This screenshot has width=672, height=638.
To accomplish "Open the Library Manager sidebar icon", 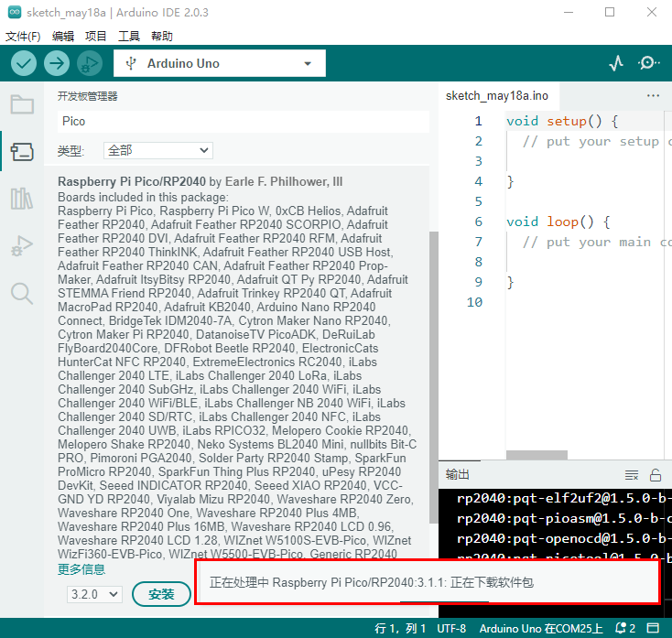I will click(x=22, y=199).
